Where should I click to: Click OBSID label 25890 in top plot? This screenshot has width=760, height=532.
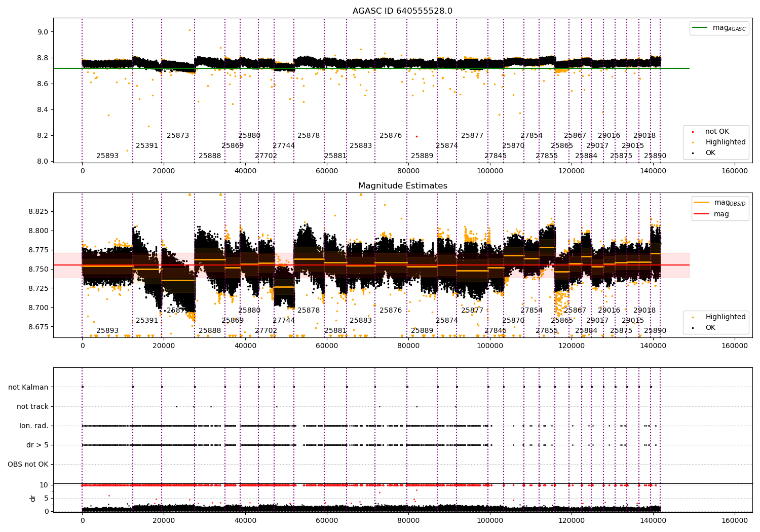pyautogui.click(x=655, y=156)
